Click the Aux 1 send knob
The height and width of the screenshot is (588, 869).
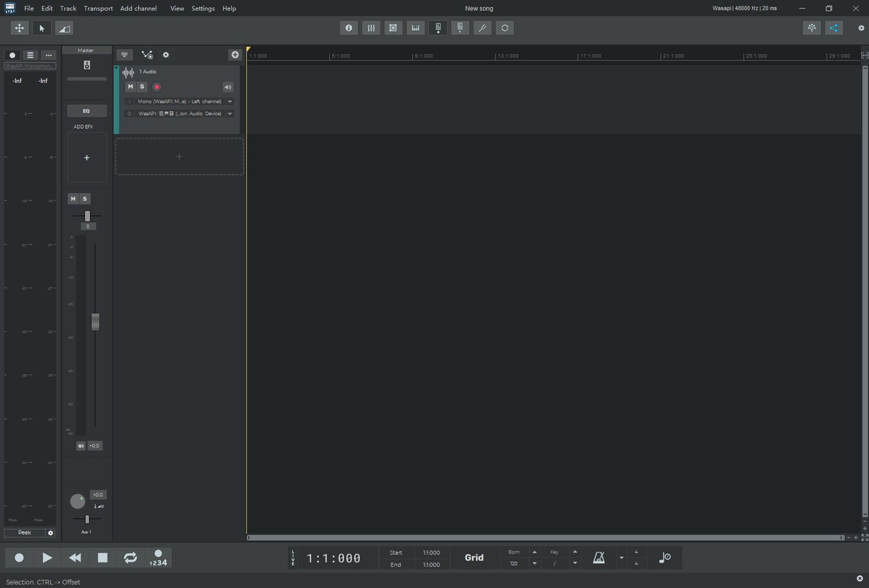point(78,501)
